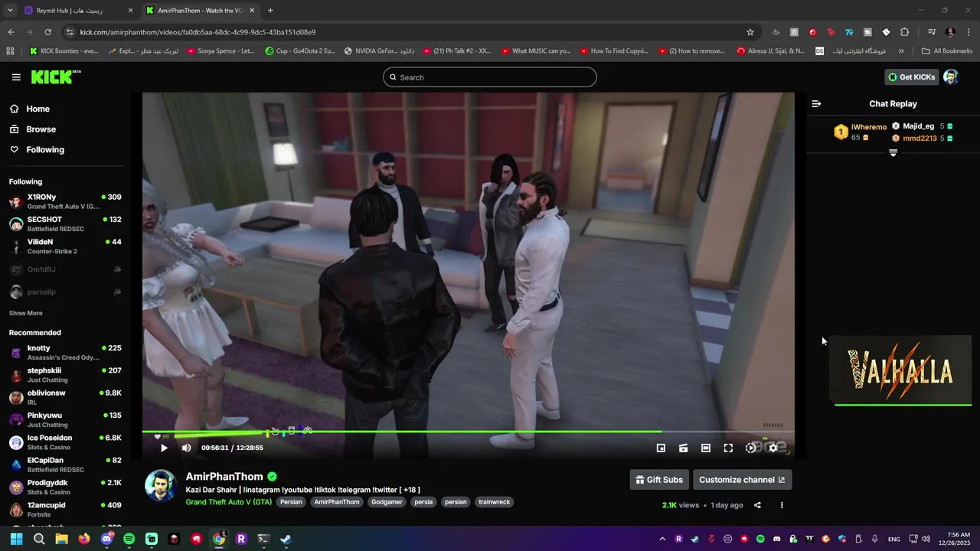Screen dimensions: 980x551
Task: Open the Ice Poseidon channel
Action: 65,442
